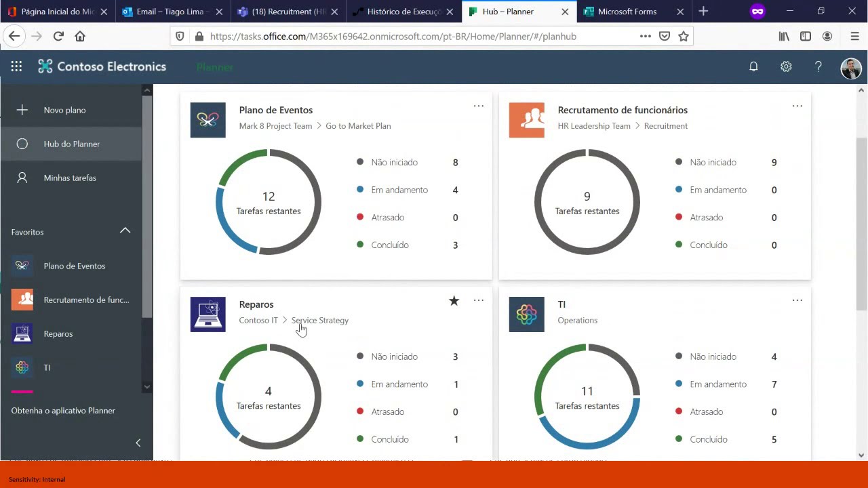The height and width of the screenshot is (488, 868).
Task: Click the browser Back arrow
Action: click(x=14, y=37)
